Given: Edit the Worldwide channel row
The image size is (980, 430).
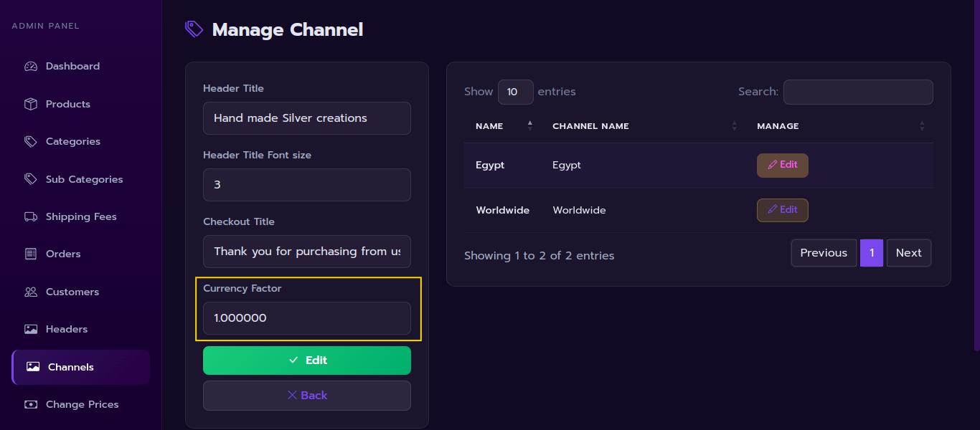Looking at the screenshot, I should point(783,210).
